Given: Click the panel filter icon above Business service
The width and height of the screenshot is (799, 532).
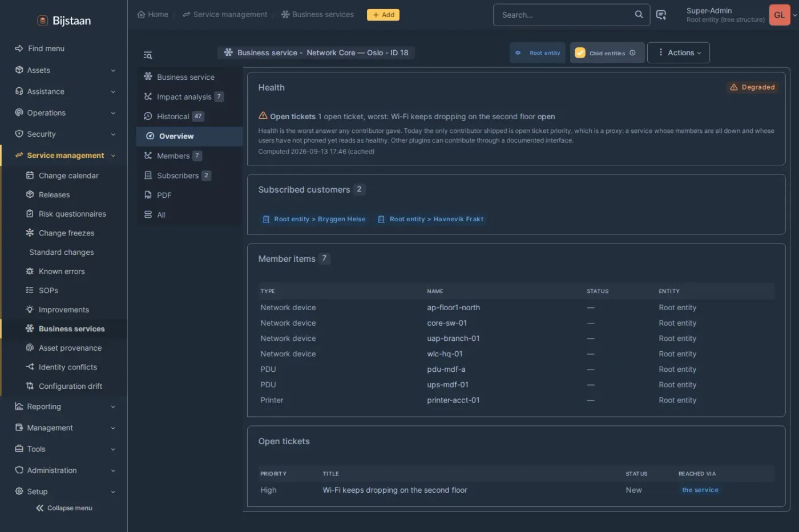Looking at the screenshot, I should 148,55.
